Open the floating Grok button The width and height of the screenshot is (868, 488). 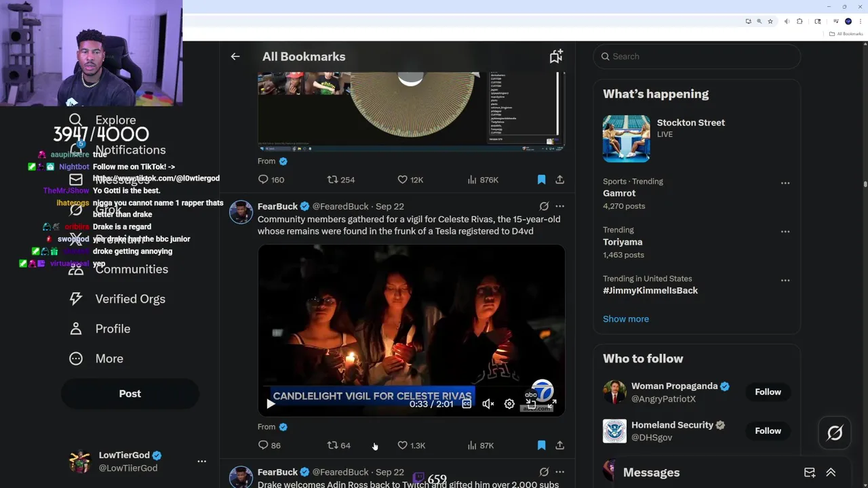coord(835,432)
